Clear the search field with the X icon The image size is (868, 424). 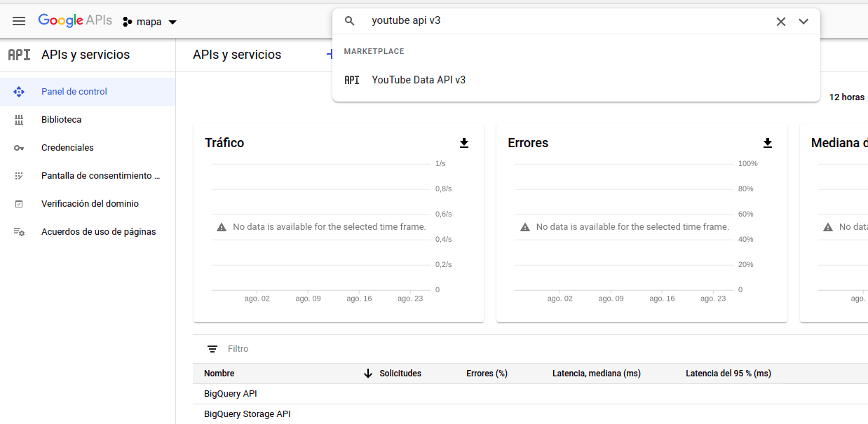click(780, 22)
